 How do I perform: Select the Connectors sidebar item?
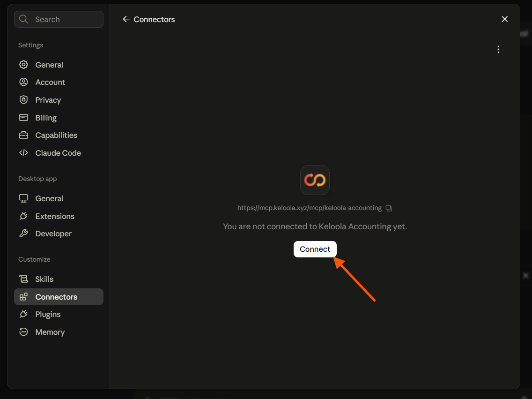point(59,297)
